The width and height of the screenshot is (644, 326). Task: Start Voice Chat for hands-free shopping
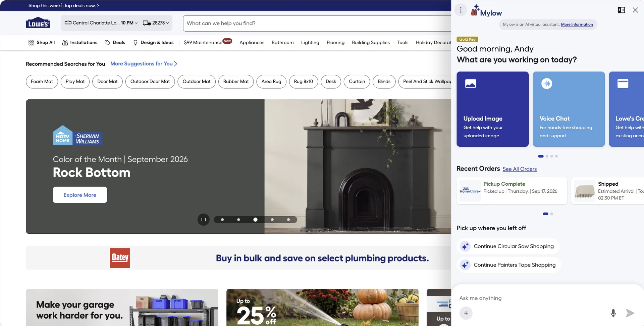(x=569, y=109)
